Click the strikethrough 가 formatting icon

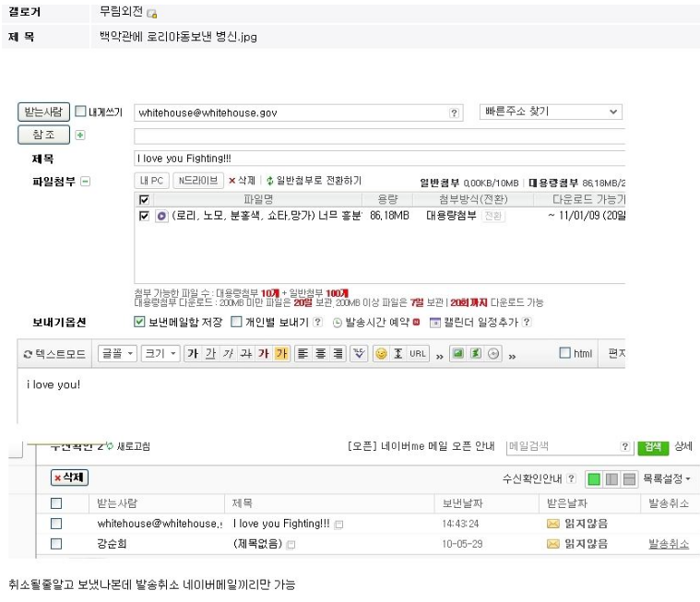tap(246, 353)
